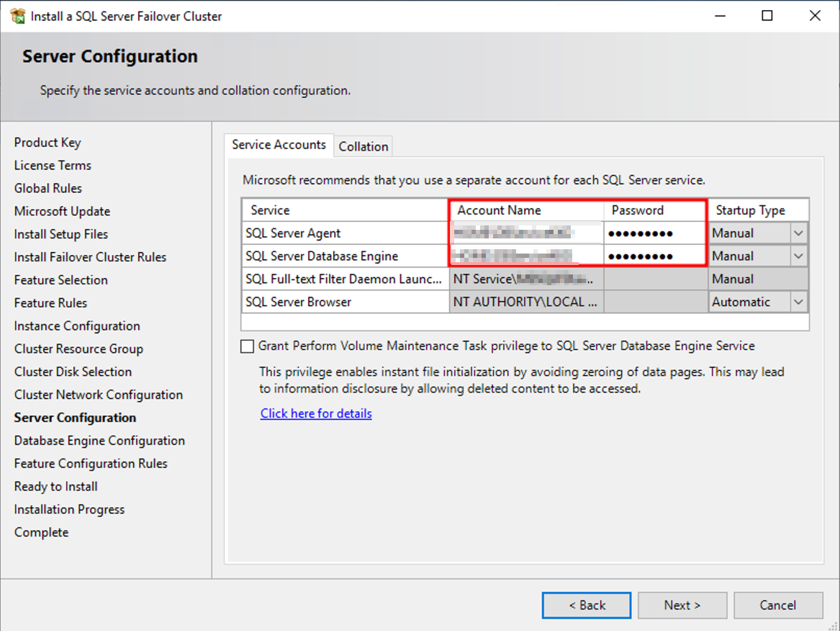Select the Microsoft Update step
Image resolution: width=840 pixels, height=631 pixels.
(62, 212)
